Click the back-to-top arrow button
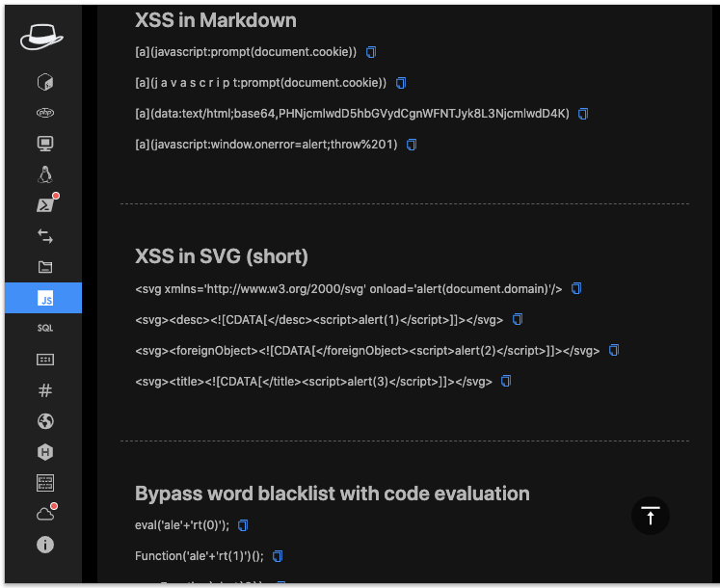The height and width of the screenshot is (588, 720). 651,516
